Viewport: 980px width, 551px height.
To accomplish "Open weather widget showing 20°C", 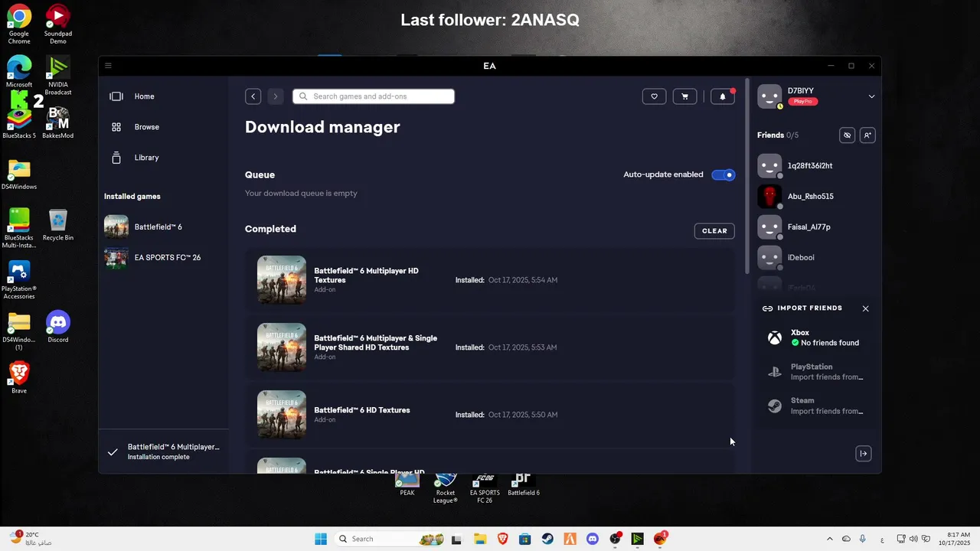I will click(31, 539).
